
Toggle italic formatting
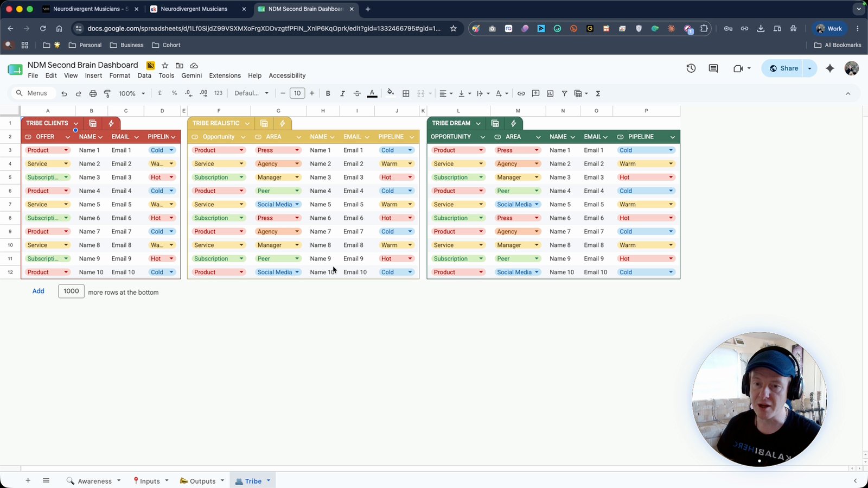pyautogui.click(x=342, y=93)
